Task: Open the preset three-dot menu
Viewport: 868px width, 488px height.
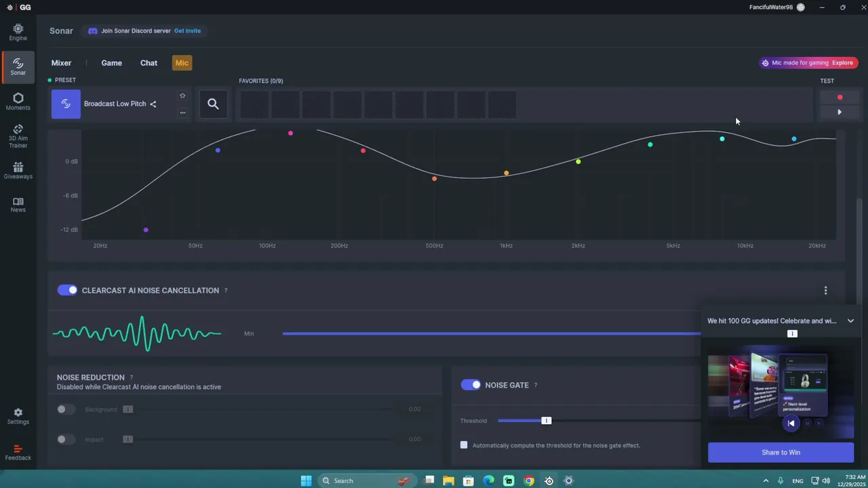Action: [182, 113]
